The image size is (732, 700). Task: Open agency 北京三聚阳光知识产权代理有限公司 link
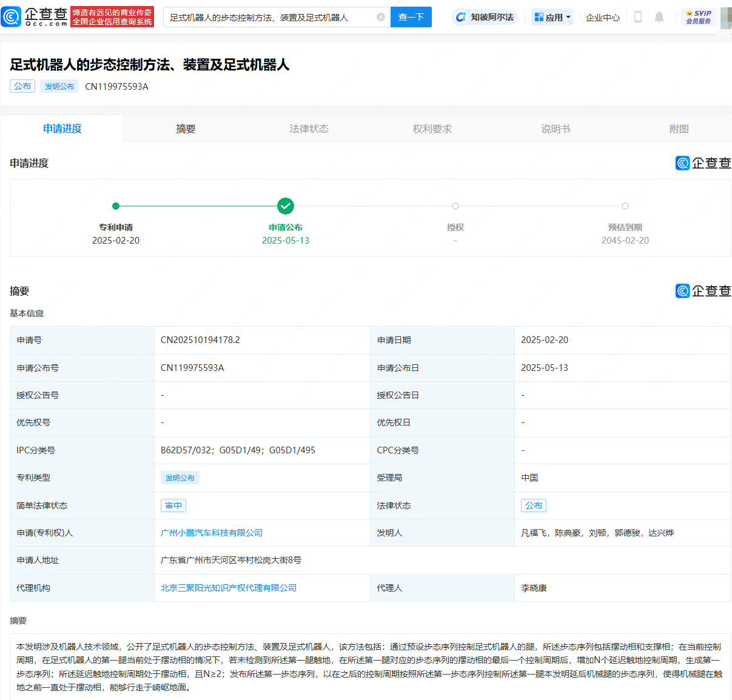click(229, 588)
